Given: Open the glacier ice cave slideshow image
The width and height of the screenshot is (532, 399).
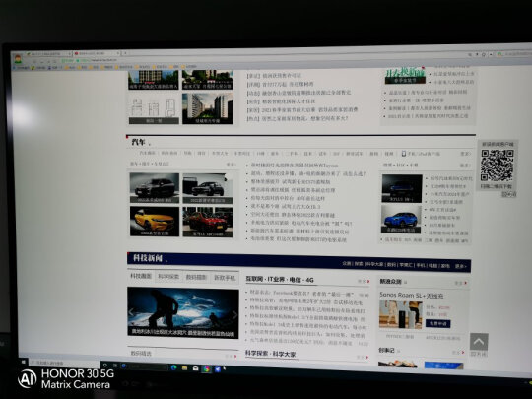Looking at the screenshot, I should coord(183,313).
